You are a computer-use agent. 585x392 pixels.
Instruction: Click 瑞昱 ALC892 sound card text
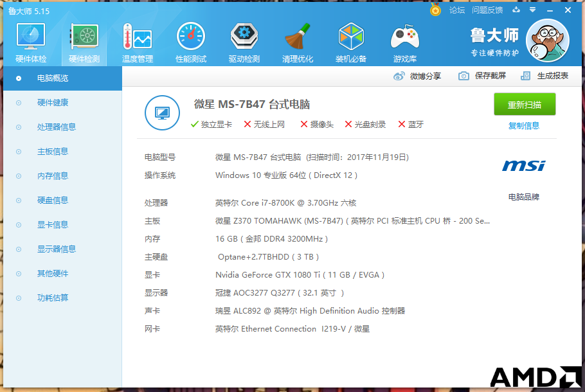pyautogui.click(x=310, y=310)
